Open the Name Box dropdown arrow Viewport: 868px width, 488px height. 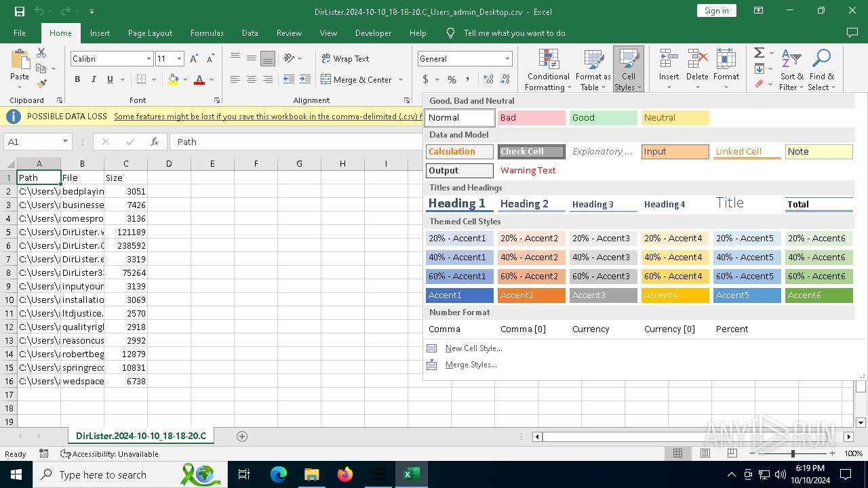click(x=65, y=142)
